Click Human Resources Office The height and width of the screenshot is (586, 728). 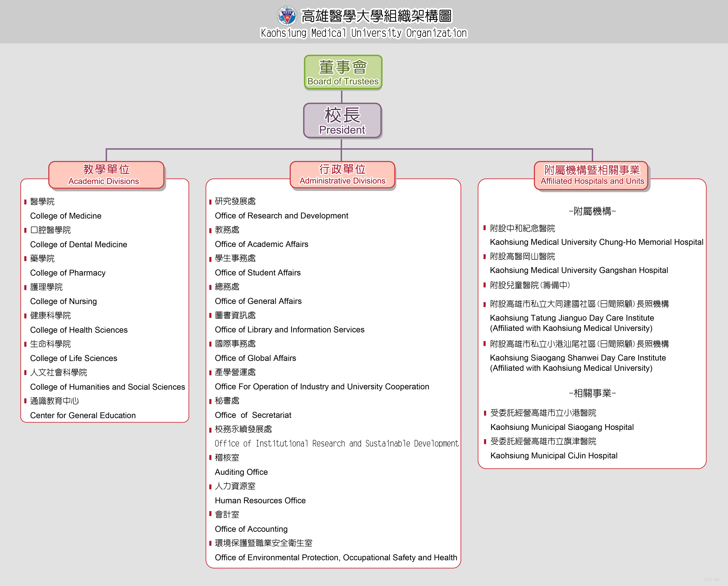click(x=260, y=500)
